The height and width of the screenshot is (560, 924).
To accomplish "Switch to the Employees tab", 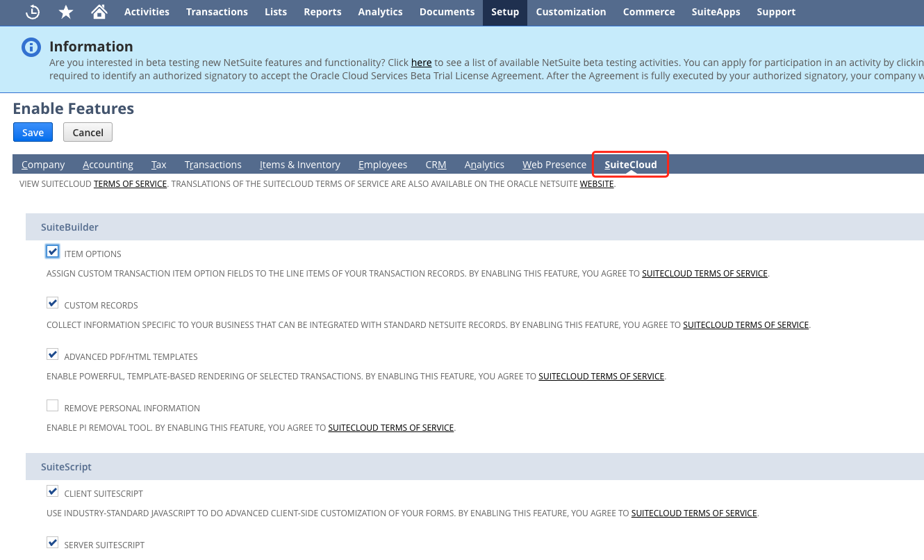I will pos(383,165).
